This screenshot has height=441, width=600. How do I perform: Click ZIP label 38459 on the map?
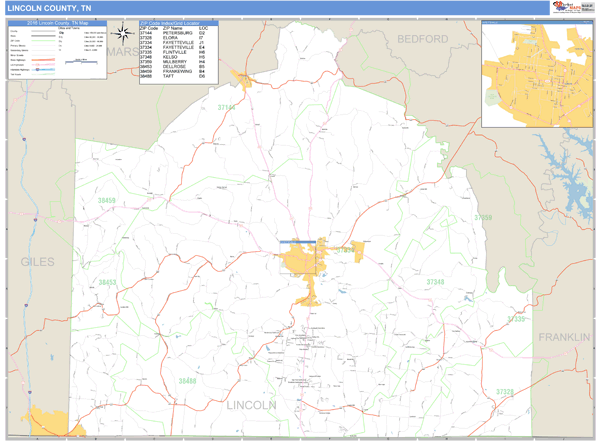pos(106,200)
